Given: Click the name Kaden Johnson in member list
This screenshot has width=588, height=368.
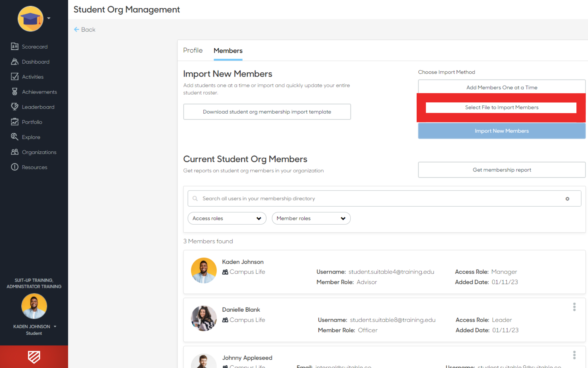Looking at the screenshot, I should point(243,262).
